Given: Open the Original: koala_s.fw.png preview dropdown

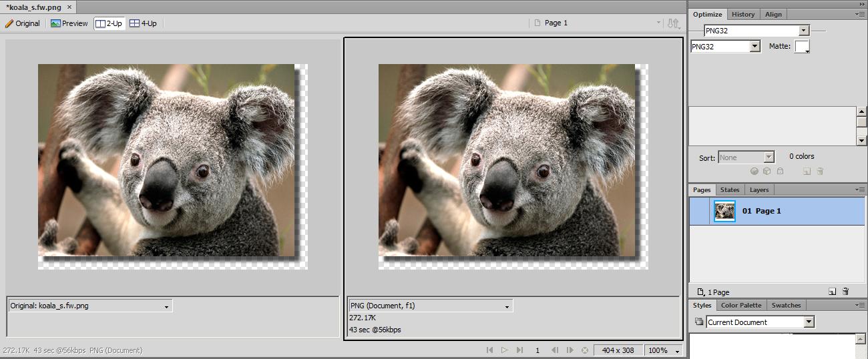Looking at the screenshot, I should (90, 306).
